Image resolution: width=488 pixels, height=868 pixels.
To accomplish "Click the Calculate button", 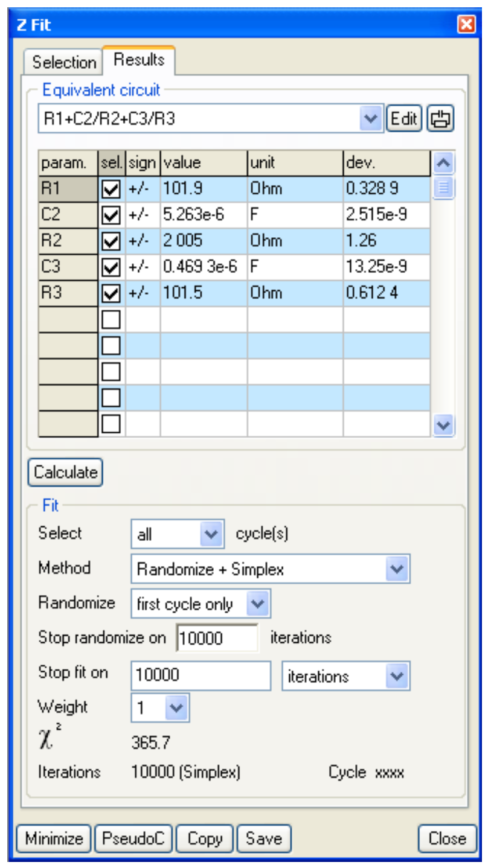I will (x=65, y=473).
